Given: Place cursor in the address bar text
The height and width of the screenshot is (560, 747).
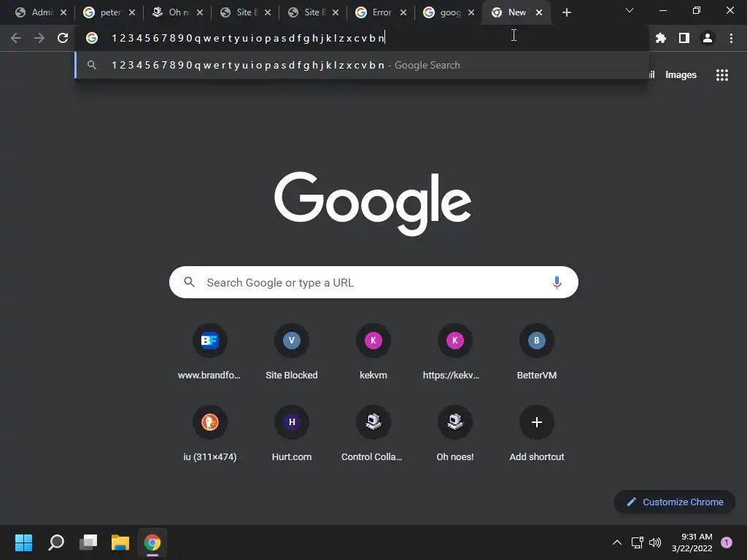Looking at the screenshot, I should (x=248, y=38).
